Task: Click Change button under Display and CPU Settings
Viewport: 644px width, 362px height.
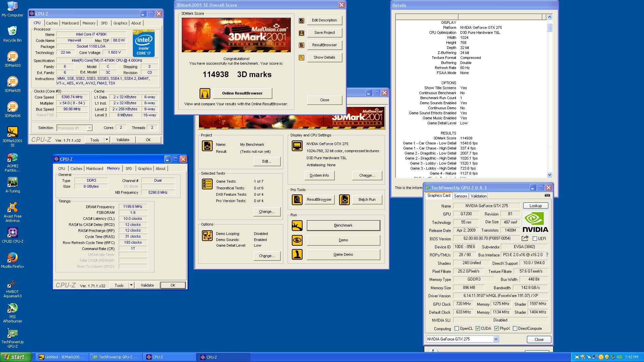Action: pyautogui.click(x=367, y=175)
